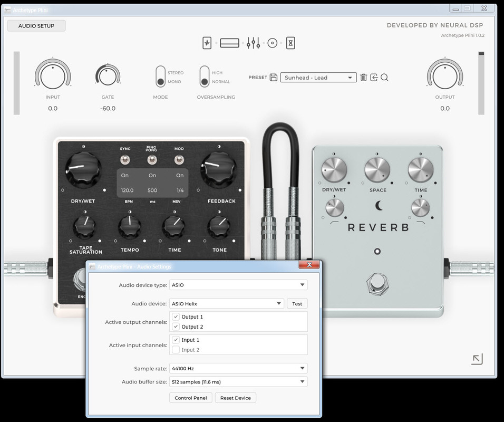
Task: Click the reverb high-cut filter knob
Action: (420, 208)
